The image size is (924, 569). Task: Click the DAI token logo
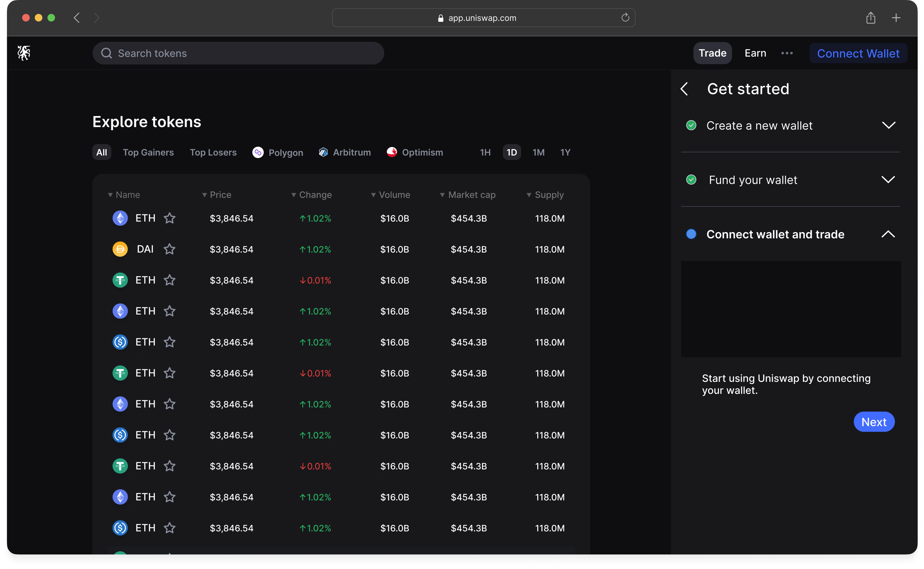pyautogui.click(x=120, y=249)
